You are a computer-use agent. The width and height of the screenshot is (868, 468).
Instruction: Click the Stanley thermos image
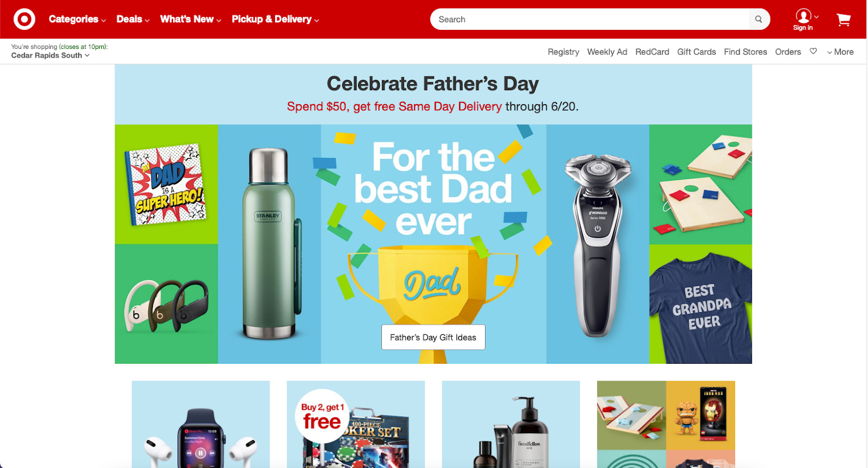point(270,244)
